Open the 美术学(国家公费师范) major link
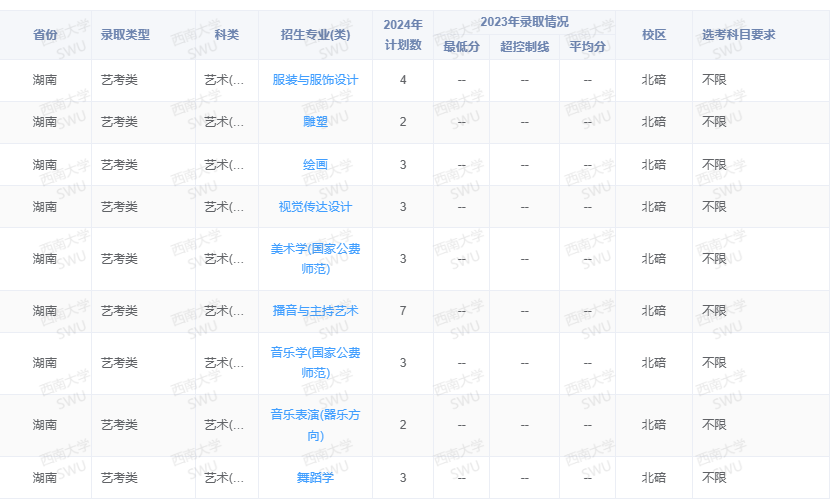 click(315, 259)
